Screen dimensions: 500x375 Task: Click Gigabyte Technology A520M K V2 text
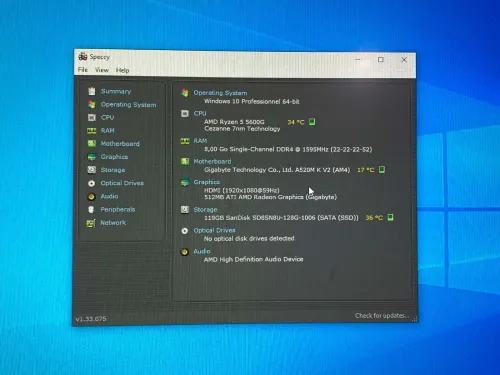(x=277, y=170)
